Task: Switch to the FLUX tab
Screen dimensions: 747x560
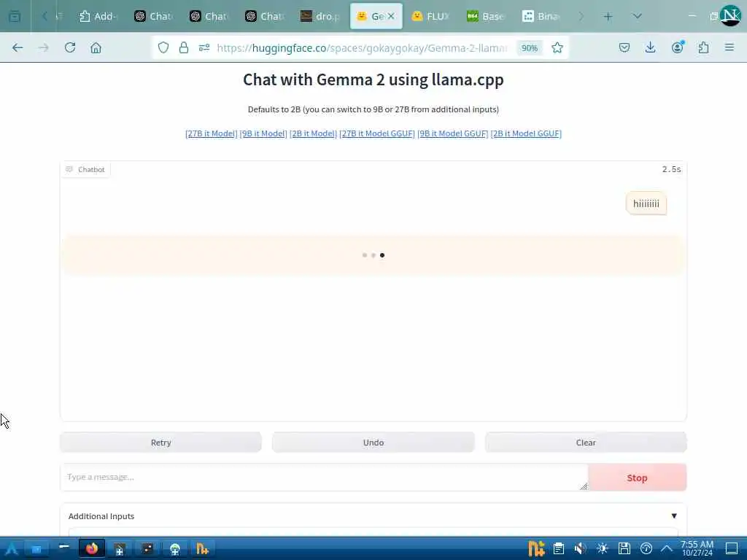Action: click(430, 16)
